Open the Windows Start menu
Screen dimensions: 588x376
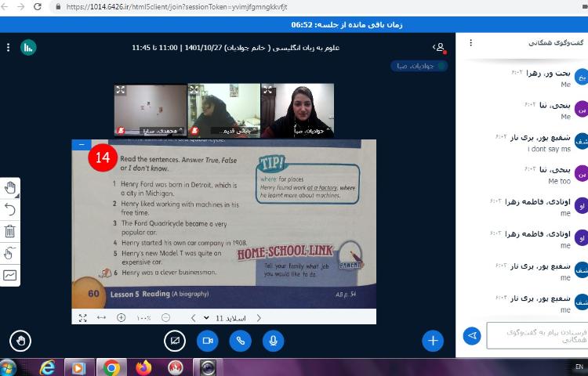(x=7, y=367)
